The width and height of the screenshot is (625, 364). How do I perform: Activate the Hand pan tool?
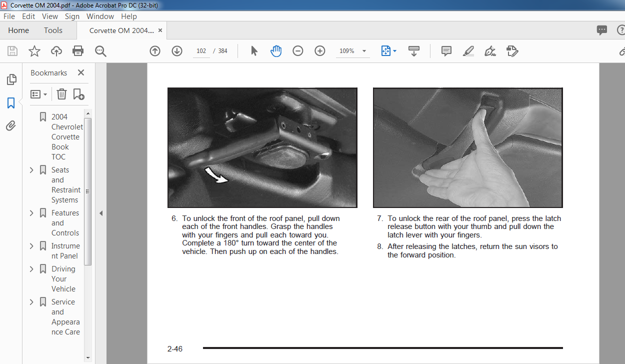[x=276, y=51]
